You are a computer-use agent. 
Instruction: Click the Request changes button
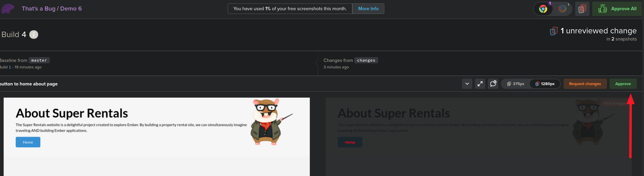[x=585, y=84]
